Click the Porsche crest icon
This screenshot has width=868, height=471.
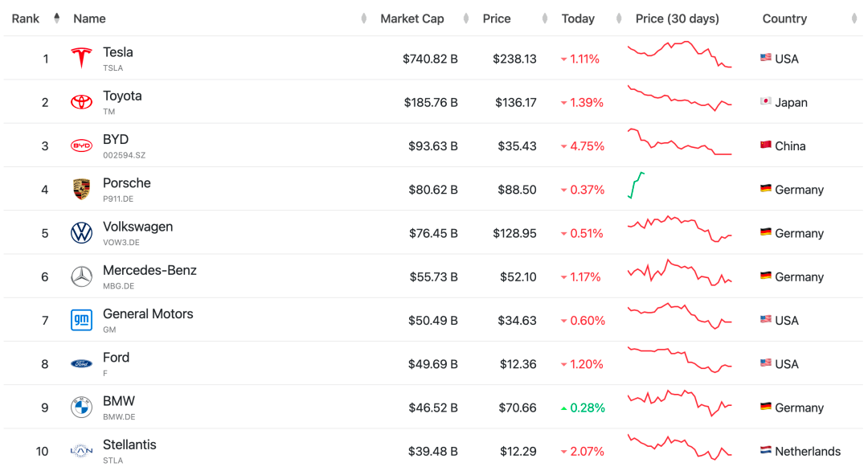[81, 190]
